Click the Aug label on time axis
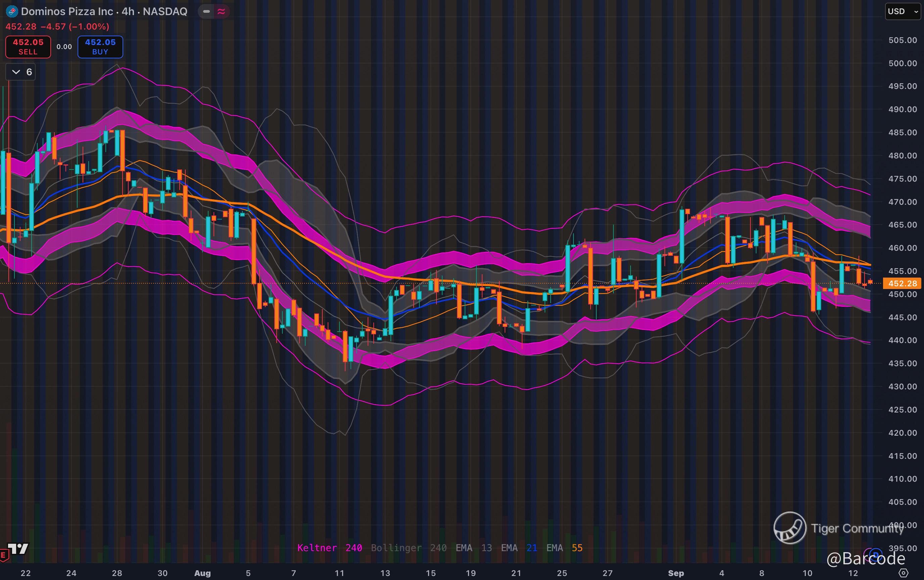 point(202,573)
